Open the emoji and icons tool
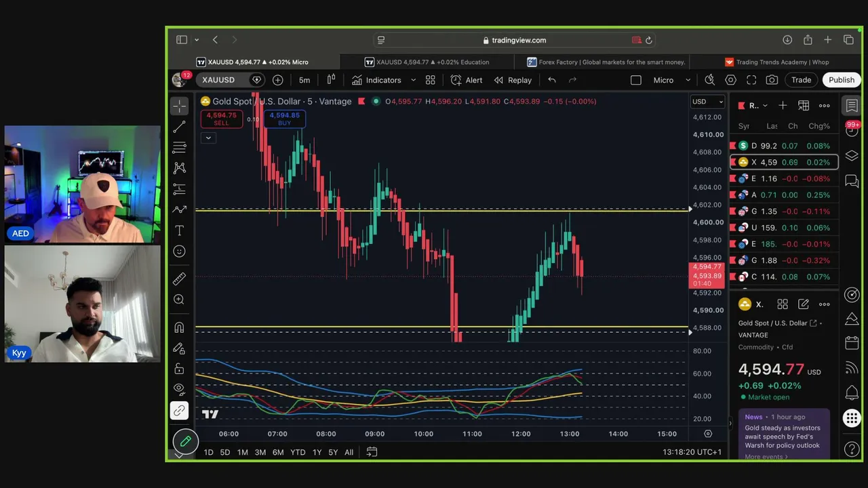The width and height of the screenshot is (868, 488). [179, 251]
